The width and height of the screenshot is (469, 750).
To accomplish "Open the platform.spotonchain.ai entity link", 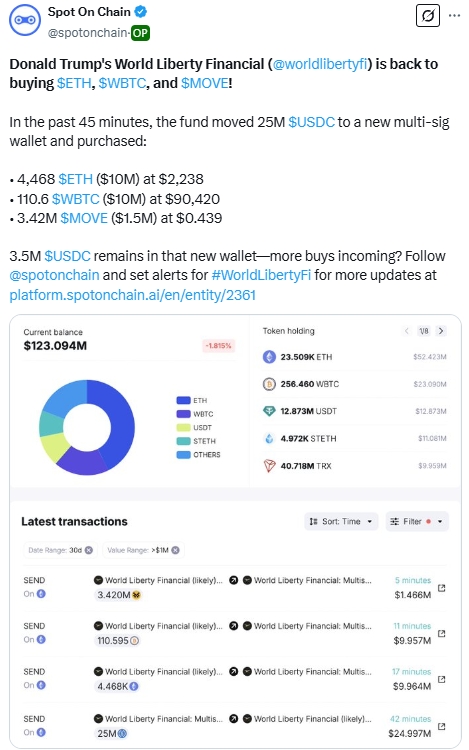I will pyautogui.click(x=132, y=295).
